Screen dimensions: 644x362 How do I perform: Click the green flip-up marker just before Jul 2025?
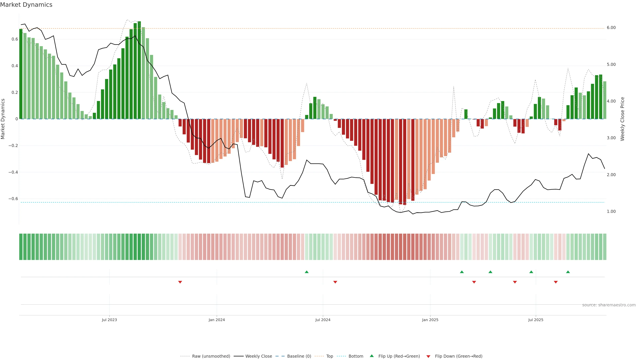pyautogui.click(x=531, y=272)
